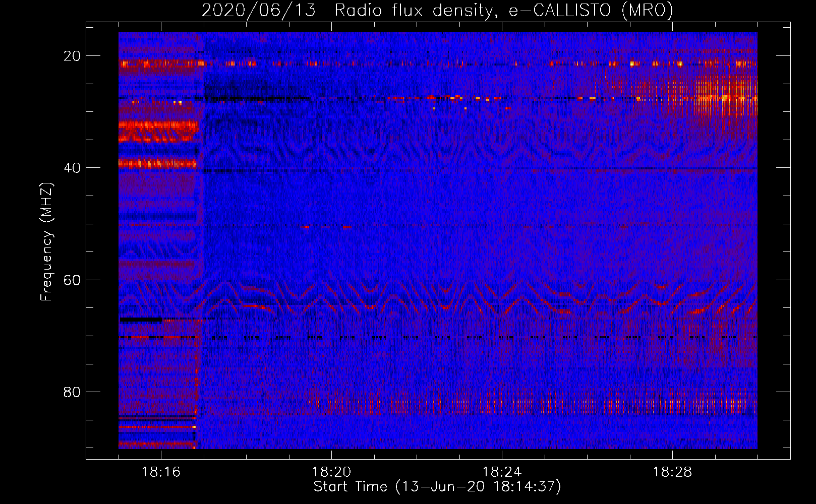
Task: Click the '60' frequency tick label
Action: pyautogui.click(x=72, y=280)
